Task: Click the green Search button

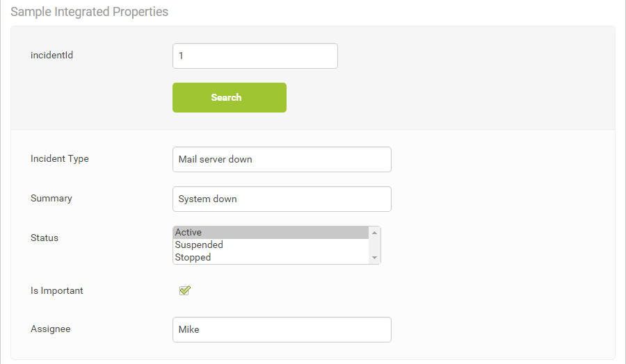Action: point(230,98)
